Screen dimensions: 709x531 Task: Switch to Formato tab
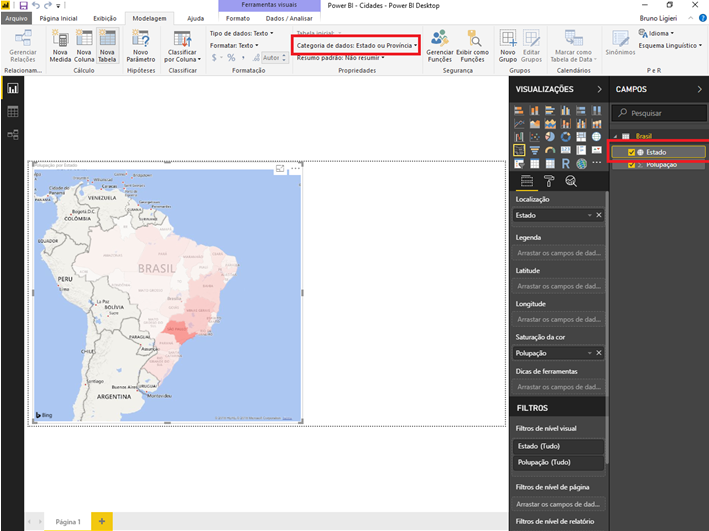pos(238,19)
